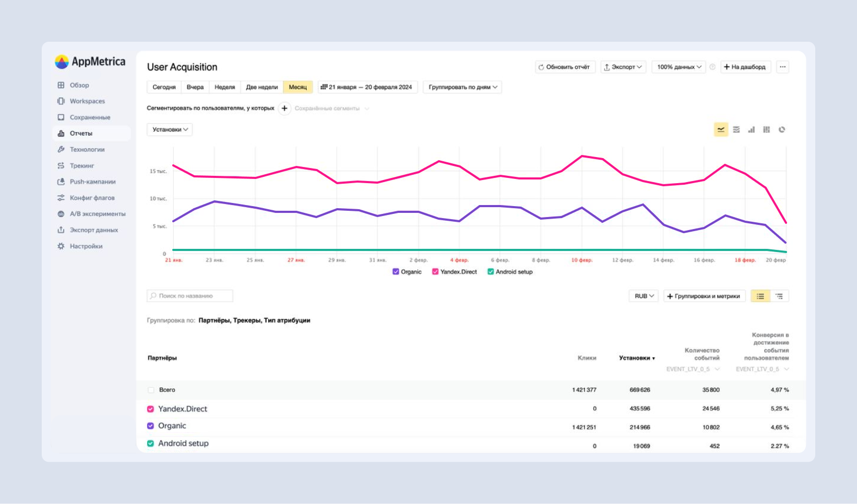857x504 pixels.
Task: Select the bar chart view icon
Action: [751, 130]
